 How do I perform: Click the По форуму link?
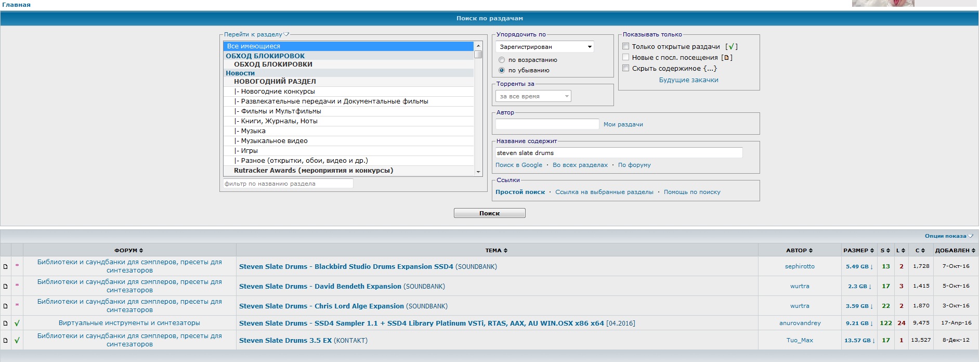click(634, 165)
